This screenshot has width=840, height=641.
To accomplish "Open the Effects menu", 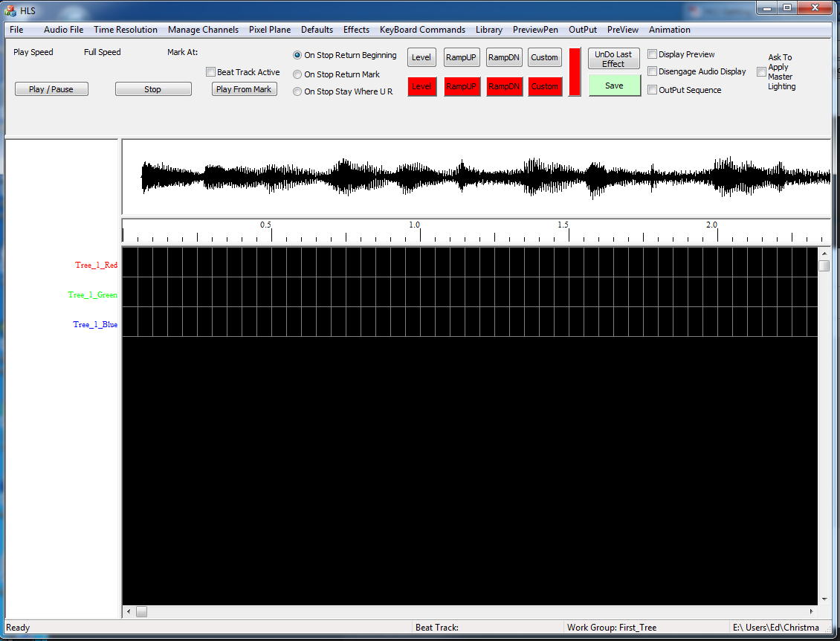I will (x=356, y=30).
